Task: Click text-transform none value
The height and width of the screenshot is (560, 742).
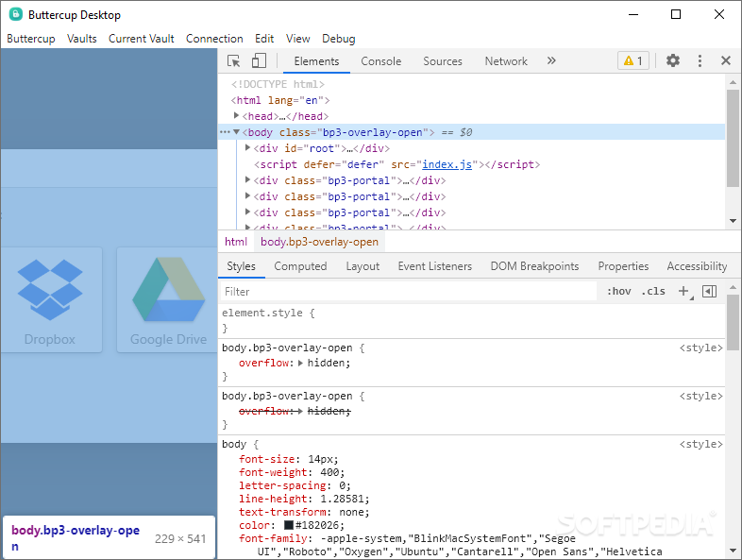Action: point(351,512)
